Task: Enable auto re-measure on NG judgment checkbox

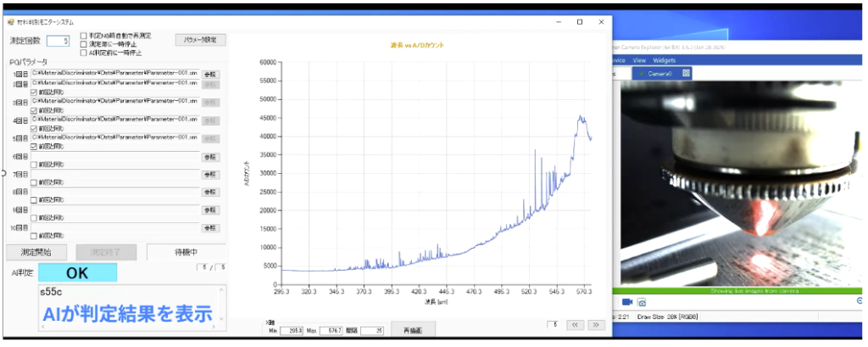Action: click(x=84, y=36)
